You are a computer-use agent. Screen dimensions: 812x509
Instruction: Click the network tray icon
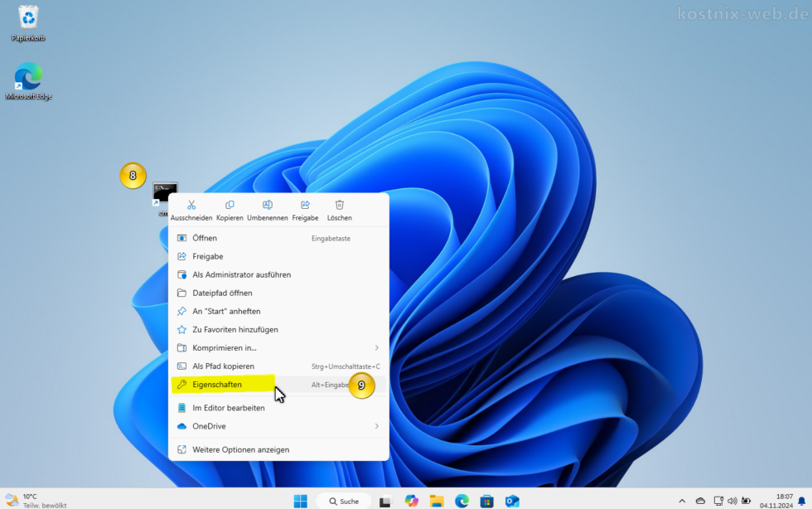718,501
